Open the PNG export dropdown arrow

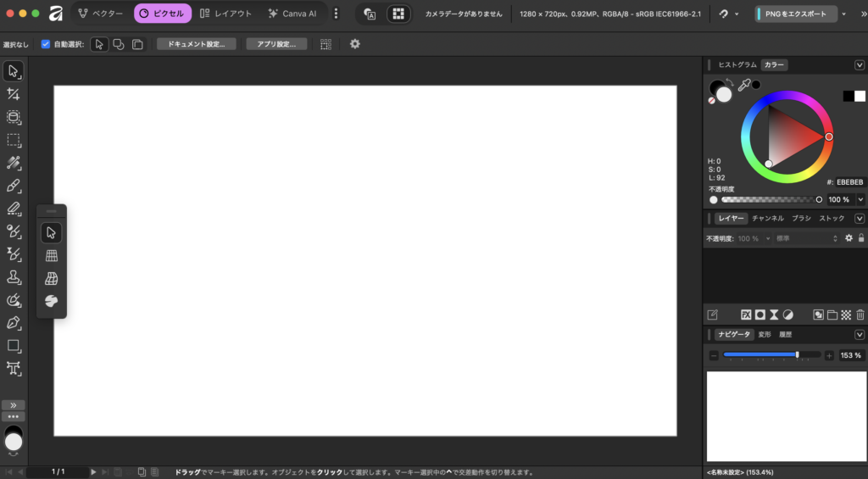coord(845,14)
